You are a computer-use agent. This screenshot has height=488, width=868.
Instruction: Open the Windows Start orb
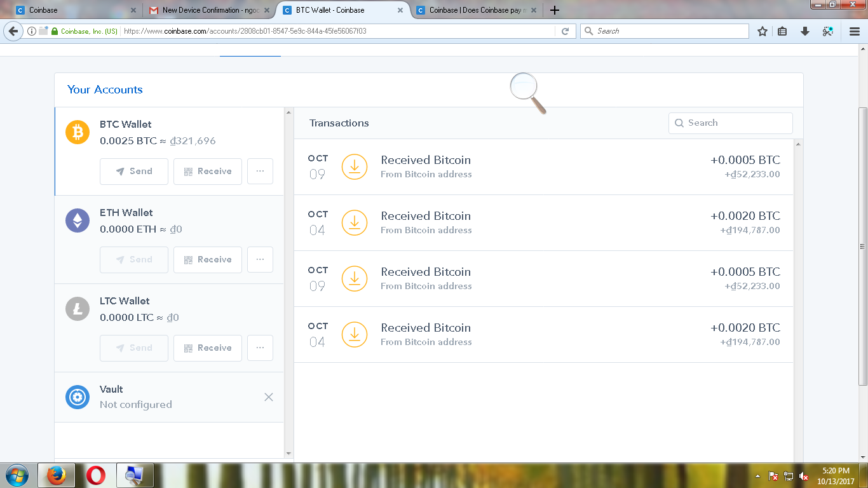[x=17, y=475]
